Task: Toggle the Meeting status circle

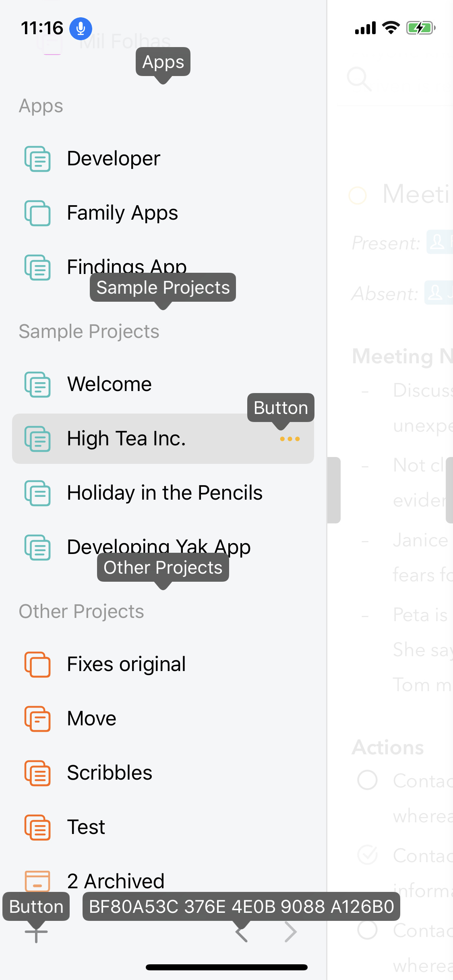Action: pos(358,196)
